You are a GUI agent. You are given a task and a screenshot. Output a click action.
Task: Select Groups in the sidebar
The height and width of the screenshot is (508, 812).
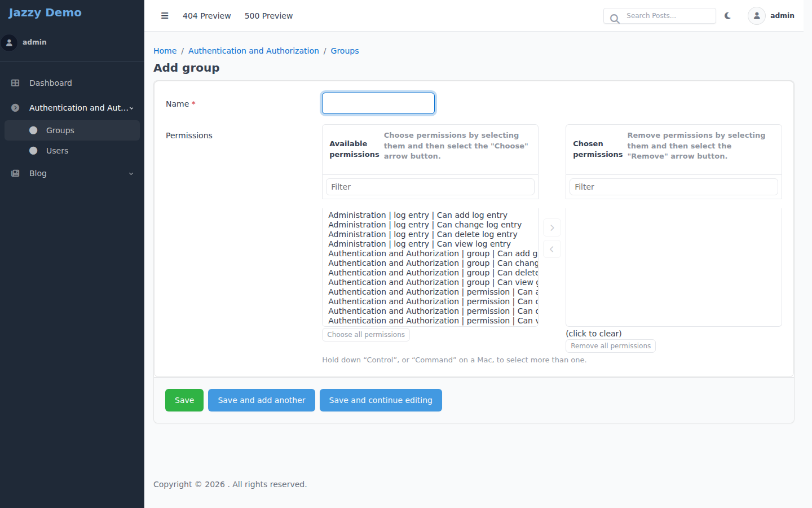click(72, 130)
